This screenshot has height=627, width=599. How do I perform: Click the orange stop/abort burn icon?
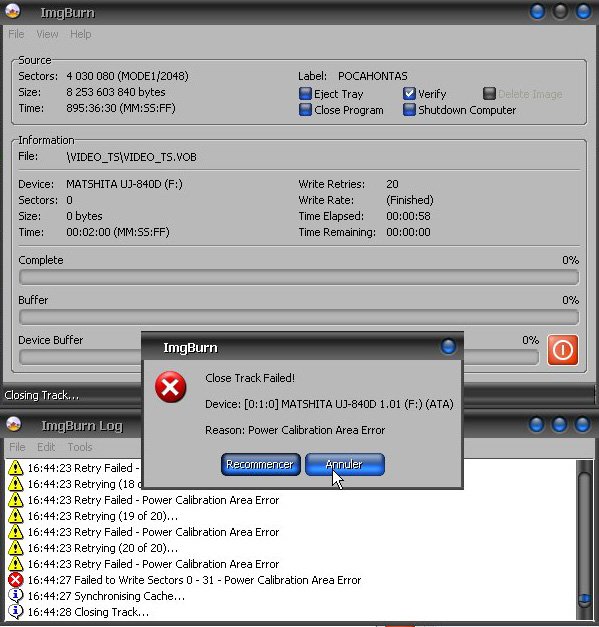[x=562, y=350]
